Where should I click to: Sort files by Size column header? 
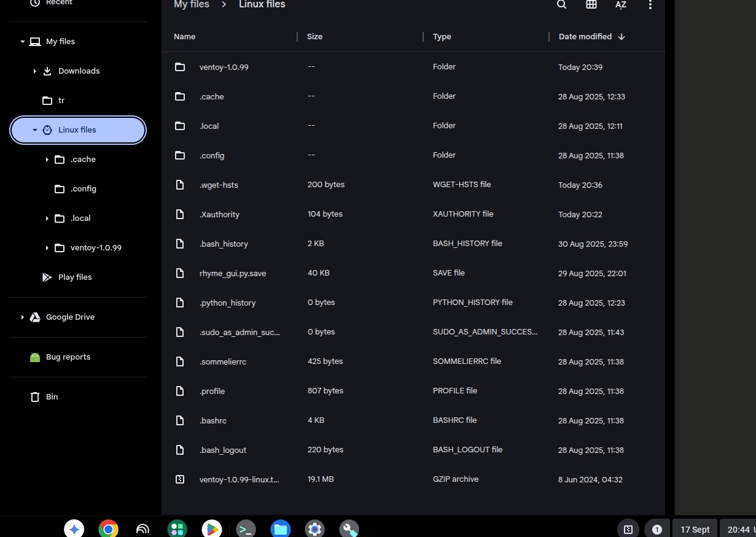pyautogui.click(x=314, y=37)
